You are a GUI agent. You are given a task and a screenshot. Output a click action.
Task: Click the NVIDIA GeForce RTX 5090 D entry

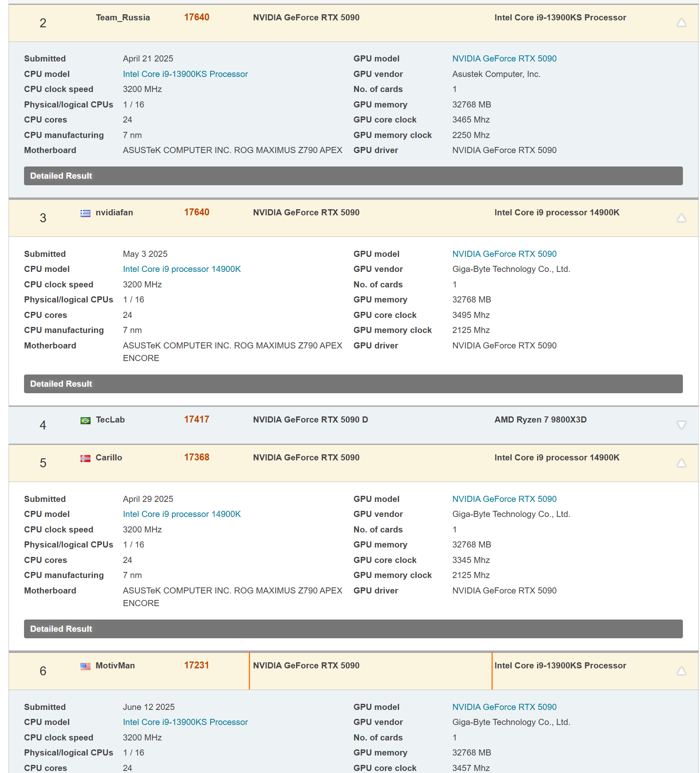tap(310, 420)
